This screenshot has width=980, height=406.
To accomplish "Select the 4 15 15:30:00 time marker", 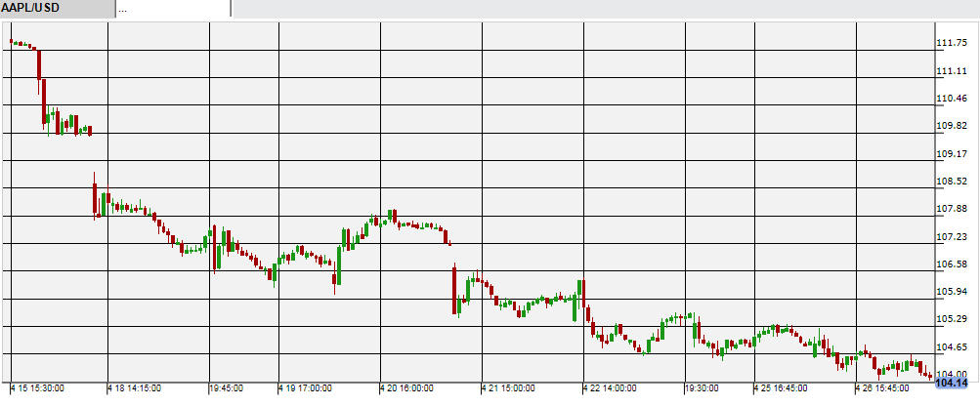I will coord(37,388).
